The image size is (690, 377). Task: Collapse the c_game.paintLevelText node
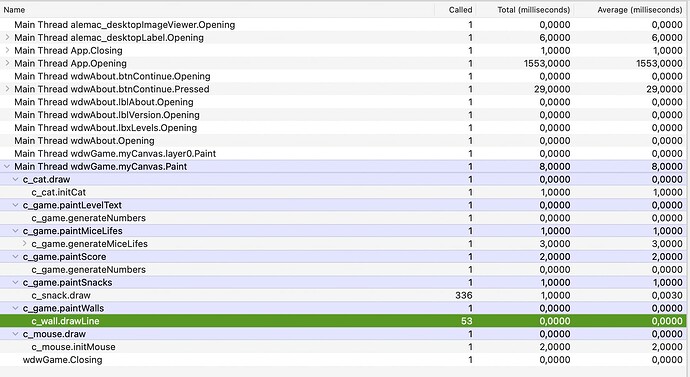[16, 205]
